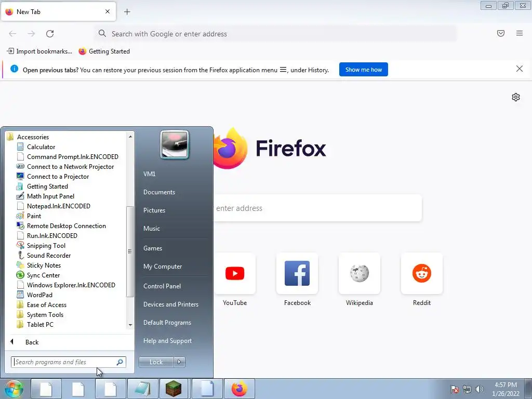The width and height of the screenshot is (532, 399).
Task: Click the user account picture
Action: click(x=175, y=145)
